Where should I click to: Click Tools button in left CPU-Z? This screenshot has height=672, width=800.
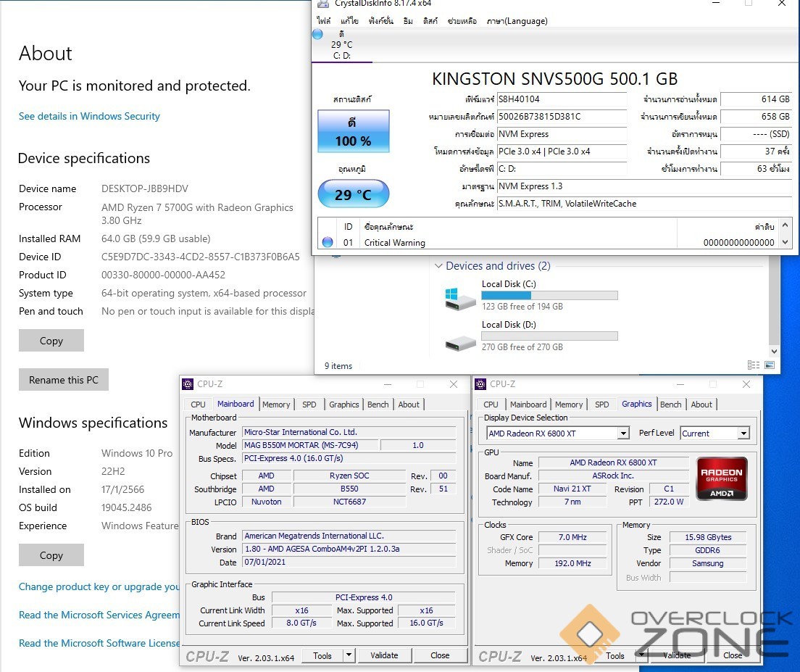[x=322, y=655]
